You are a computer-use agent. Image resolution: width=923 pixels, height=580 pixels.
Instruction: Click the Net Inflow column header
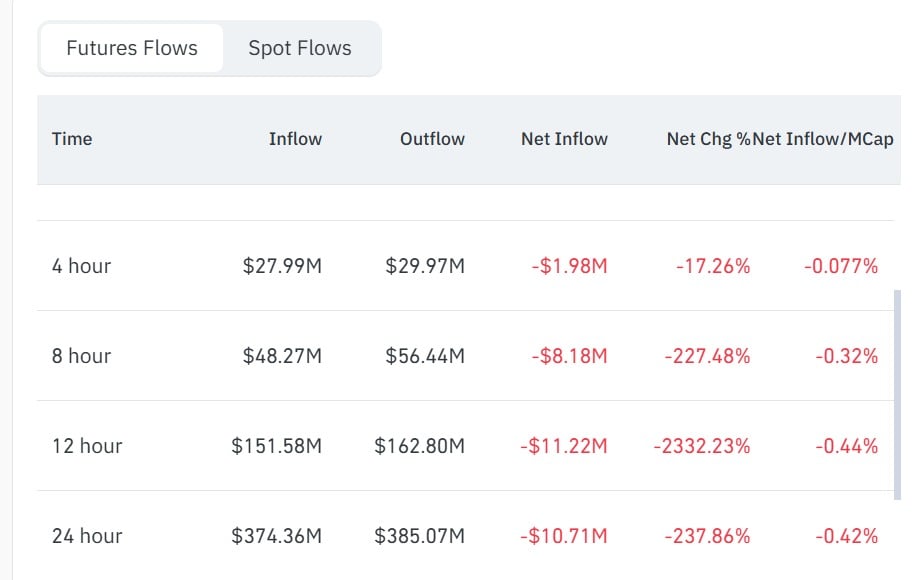tap(565, 139)
